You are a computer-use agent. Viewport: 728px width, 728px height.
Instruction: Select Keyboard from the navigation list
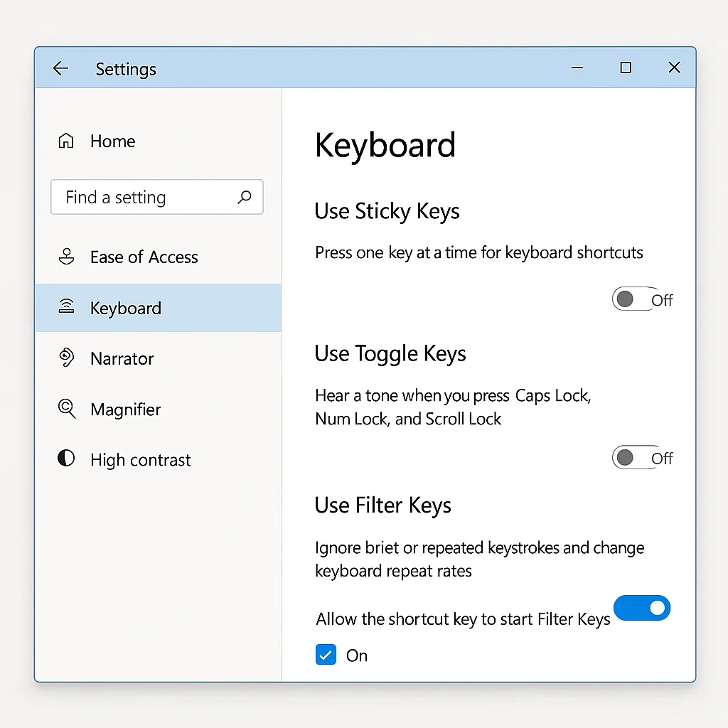click(x=125, y=307)
